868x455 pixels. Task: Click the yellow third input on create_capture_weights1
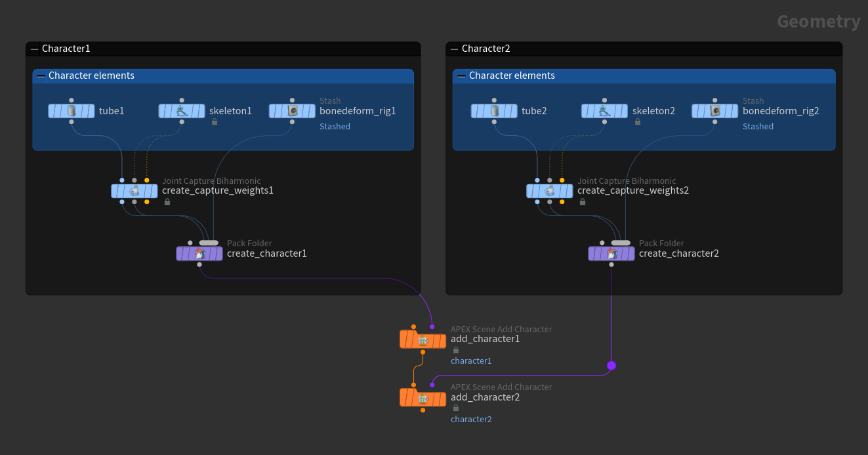tap(147, 180)
